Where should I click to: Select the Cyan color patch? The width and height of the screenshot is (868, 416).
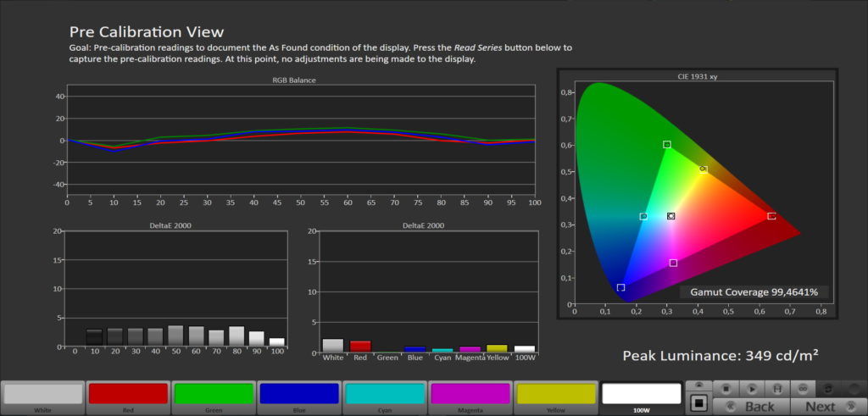pos(385,397)
